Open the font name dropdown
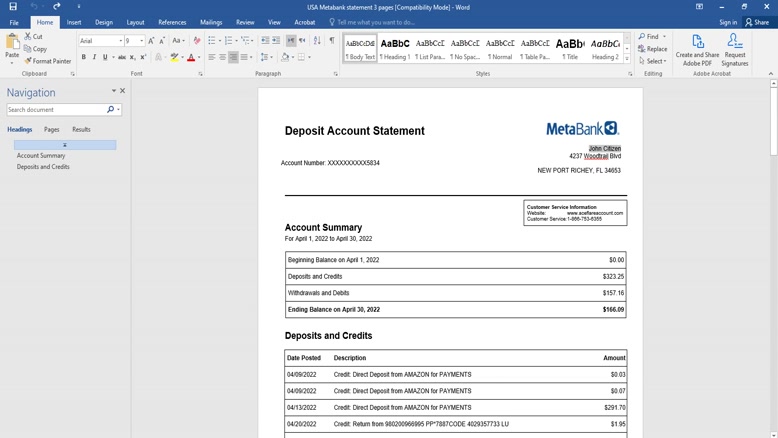 pyautogui.click(x=121, y=41)
